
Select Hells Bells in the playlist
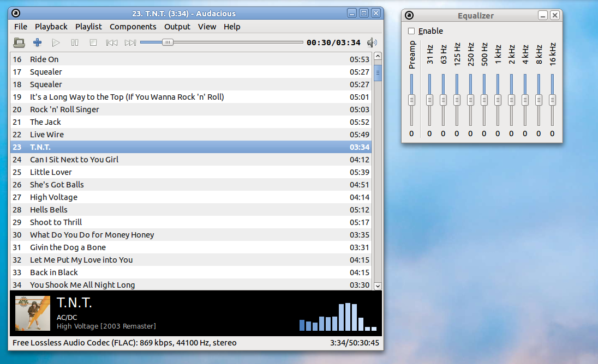pos(190,210)
